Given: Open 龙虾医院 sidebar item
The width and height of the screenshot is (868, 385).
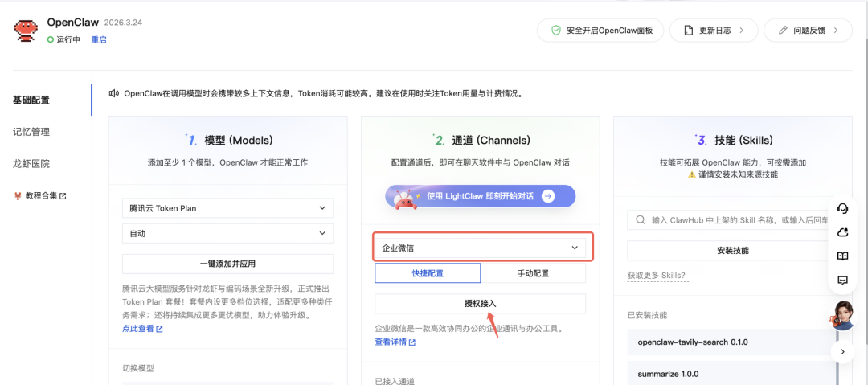Looking at the screenshot, I should [31, 164].
